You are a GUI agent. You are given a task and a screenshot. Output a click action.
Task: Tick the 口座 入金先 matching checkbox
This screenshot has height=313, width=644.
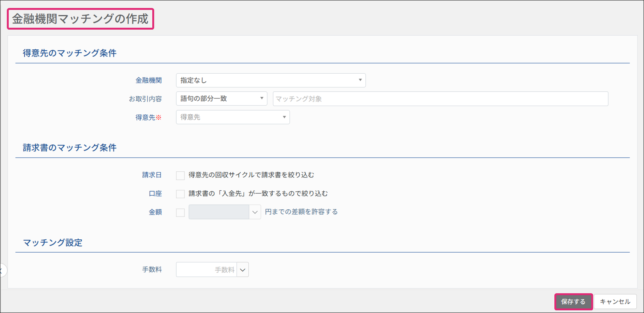(180, 194)
